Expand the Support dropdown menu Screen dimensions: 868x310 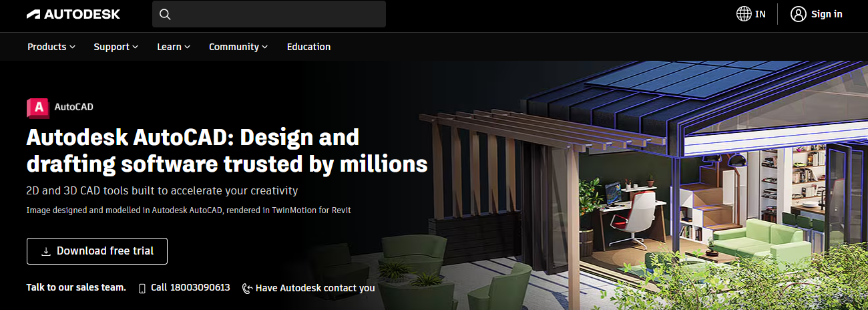[x=116, y=47]
